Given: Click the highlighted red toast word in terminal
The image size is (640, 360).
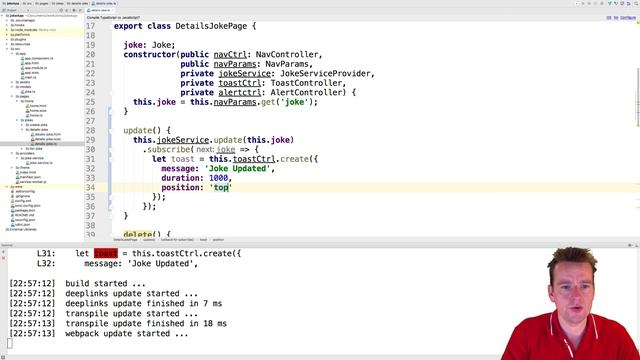Looking at the screenshot, I should pyautogui.click(x=106, y=253).
